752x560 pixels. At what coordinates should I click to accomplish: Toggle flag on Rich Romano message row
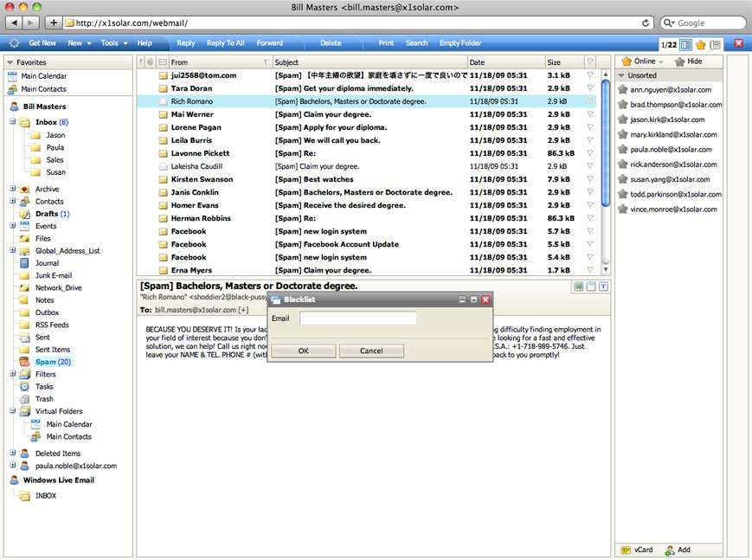[x=590, y=101]
